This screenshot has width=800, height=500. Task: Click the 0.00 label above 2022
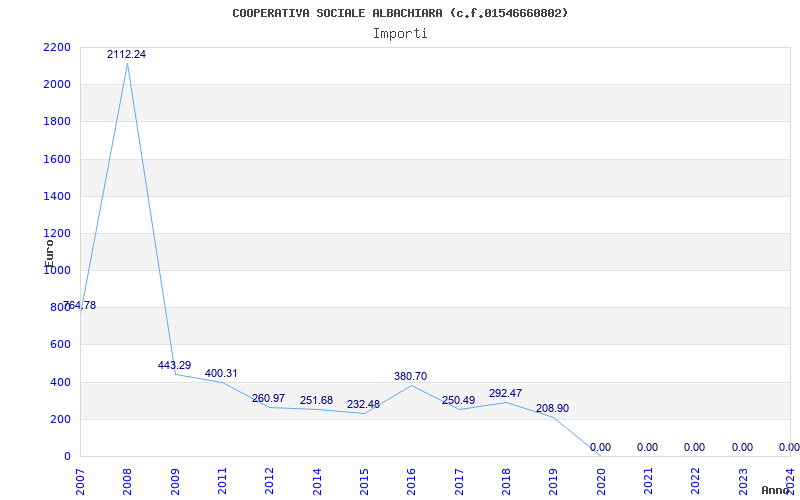pos(694,447)
